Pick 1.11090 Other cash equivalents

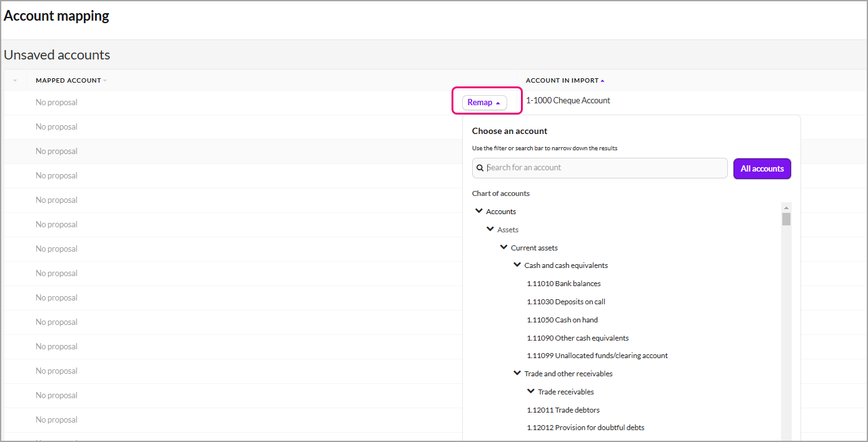tap(578, 338)
